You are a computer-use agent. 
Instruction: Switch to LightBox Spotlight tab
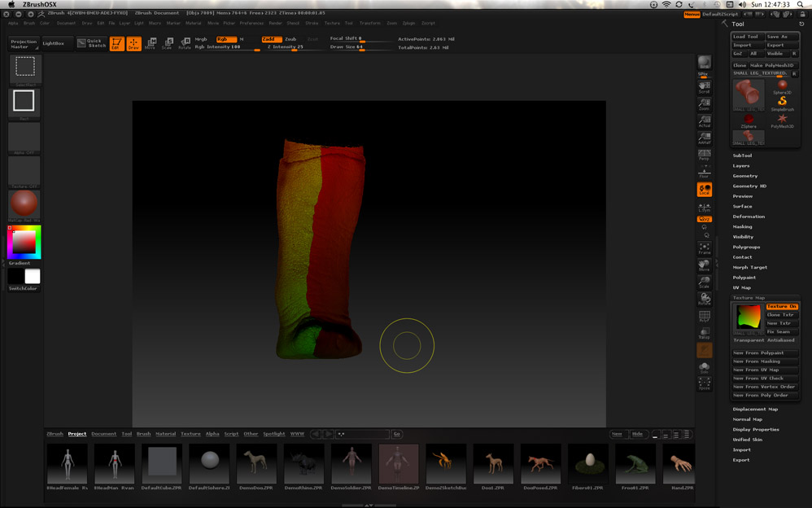274,434
